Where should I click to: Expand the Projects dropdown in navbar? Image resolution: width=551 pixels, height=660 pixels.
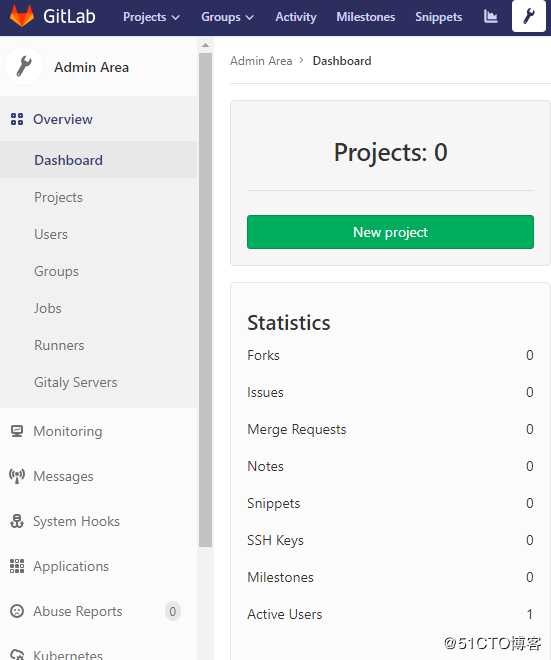point(151,17)
